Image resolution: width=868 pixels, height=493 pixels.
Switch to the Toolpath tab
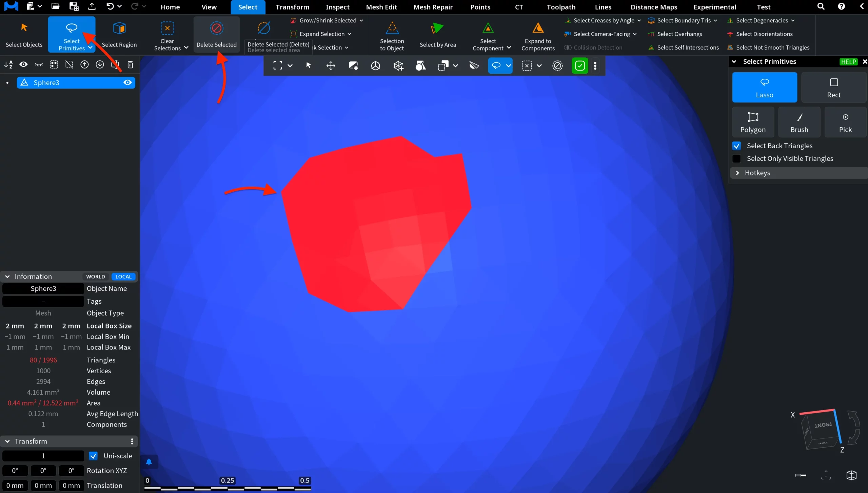pos(561,7)
